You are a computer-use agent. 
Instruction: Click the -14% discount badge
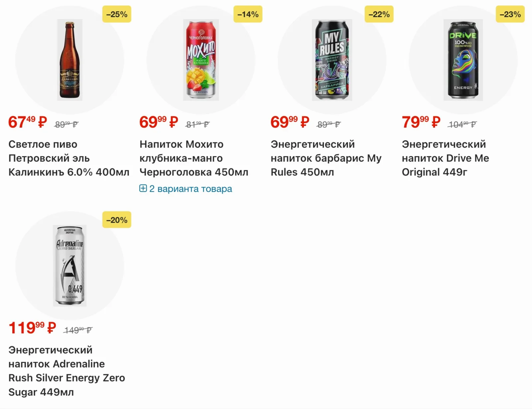[248, 14]
